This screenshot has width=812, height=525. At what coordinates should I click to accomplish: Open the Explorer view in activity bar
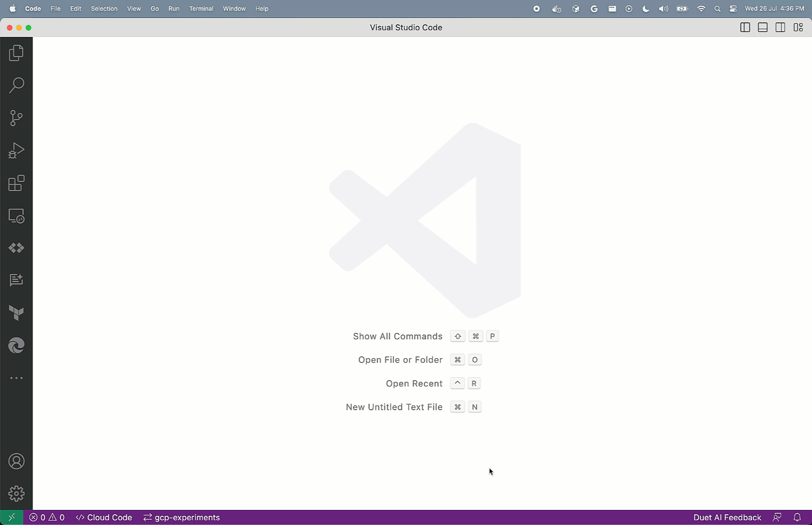(16, 53)
